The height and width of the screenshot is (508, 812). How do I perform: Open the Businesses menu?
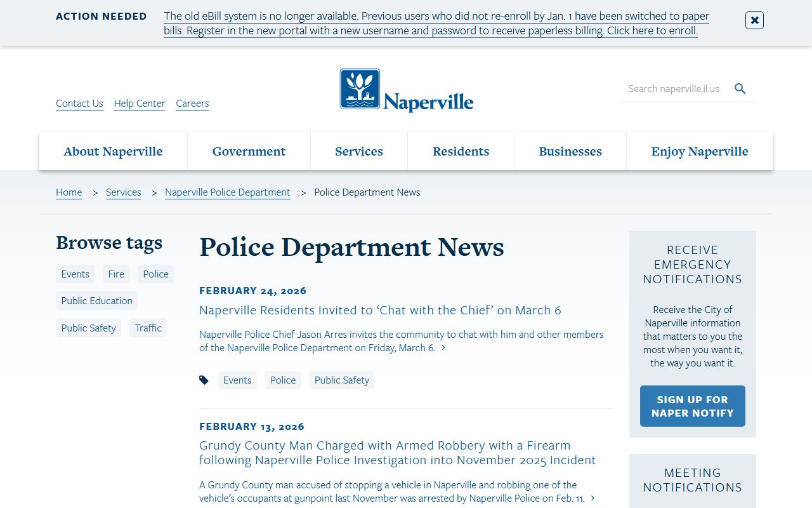pos(570,151)
